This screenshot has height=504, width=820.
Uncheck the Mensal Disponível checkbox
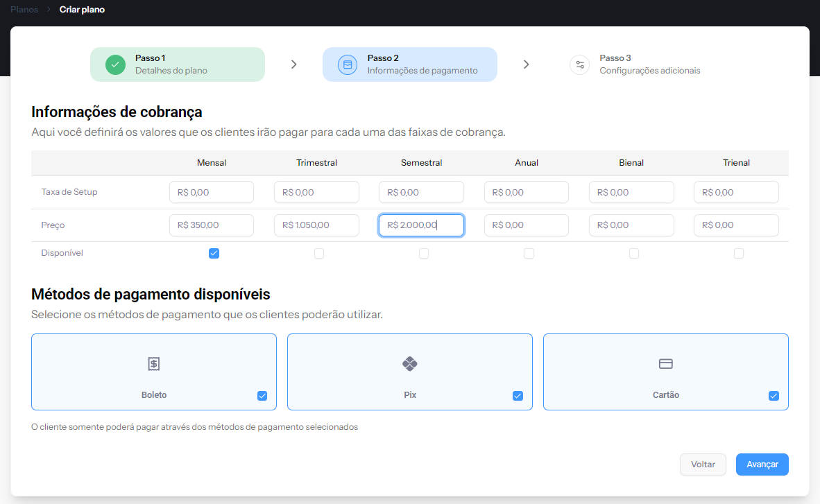point(214,254)
